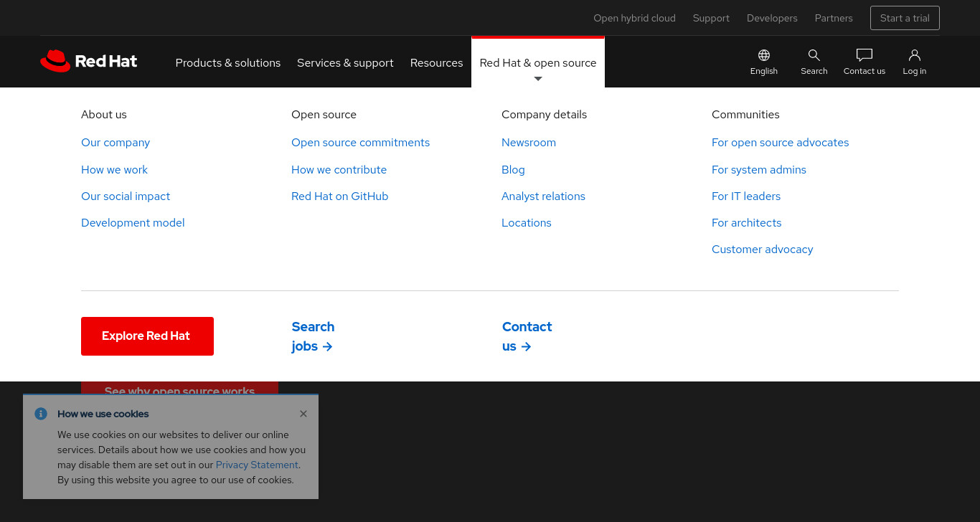Open the How we contribute link
This screenshot has width=980, height=522.
339,170
